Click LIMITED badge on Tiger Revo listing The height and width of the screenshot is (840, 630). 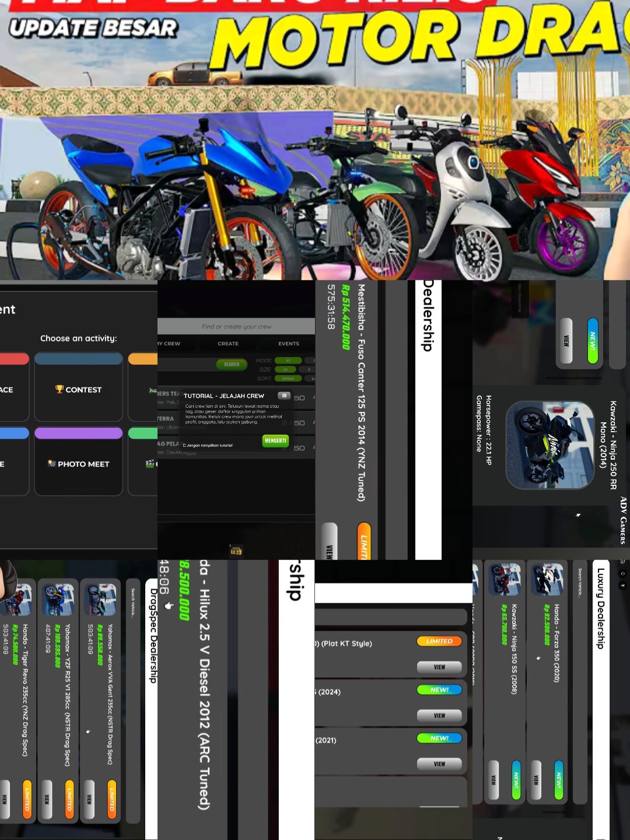[x=27, y=799]
